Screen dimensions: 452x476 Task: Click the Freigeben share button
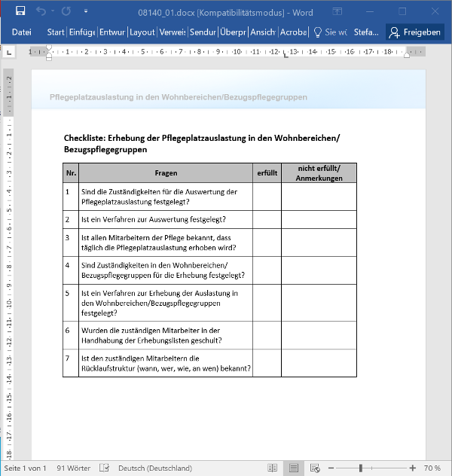[414, 32]
